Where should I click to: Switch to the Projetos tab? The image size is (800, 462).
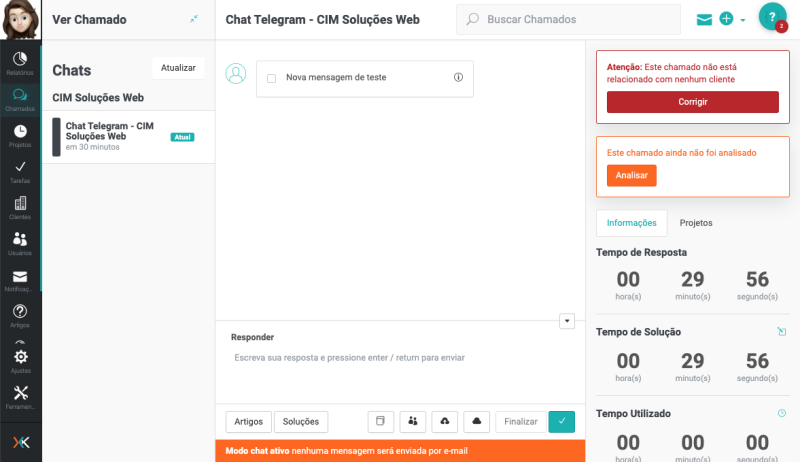tap(696, 223)
